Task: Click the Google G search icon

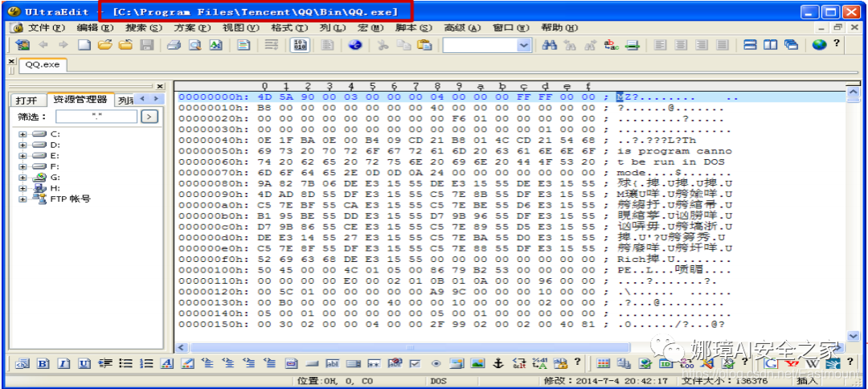Action: [770, 363]
